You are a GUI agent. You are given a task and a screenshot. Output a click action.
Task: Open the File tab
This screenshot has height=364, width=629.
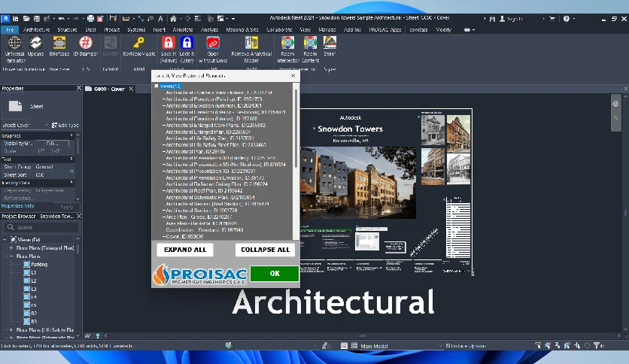10,29
